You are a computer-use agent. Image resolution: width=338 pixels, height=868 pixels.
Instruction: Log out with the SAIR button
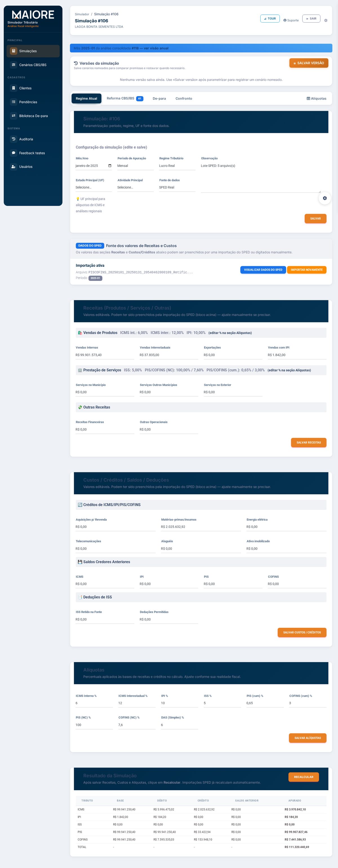point(311,19)
